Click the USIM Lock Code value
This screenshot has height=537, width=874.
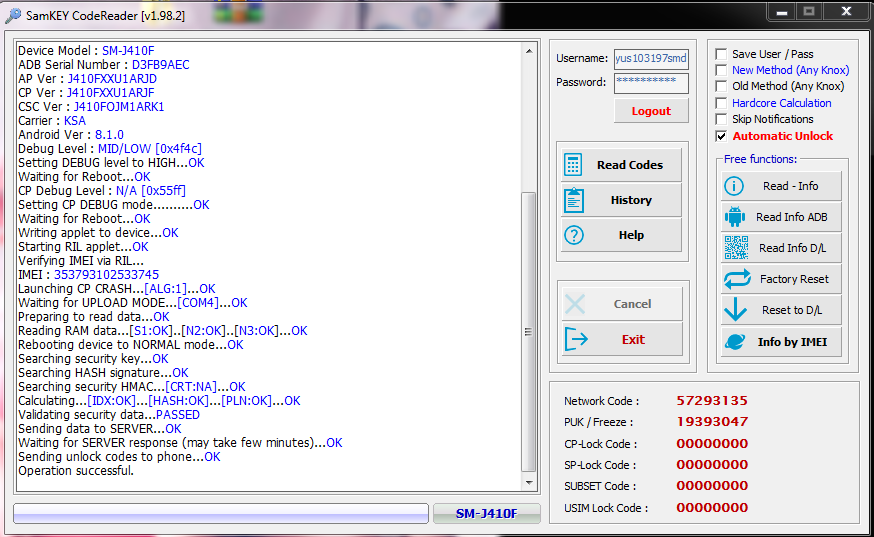[712, 508]
